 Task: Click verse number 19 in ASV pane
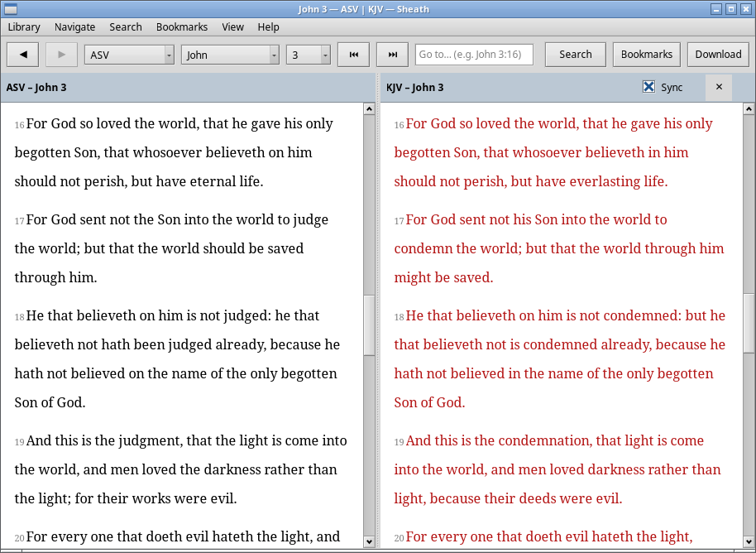(x=19, y=442)
